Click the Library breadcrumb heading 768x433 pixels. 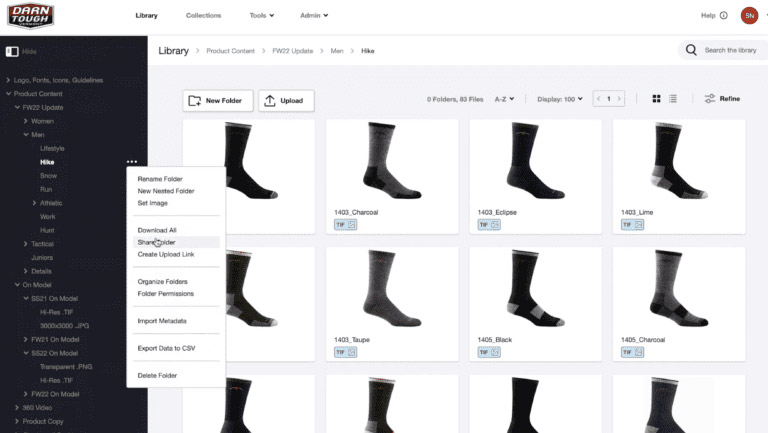(173, 51)
